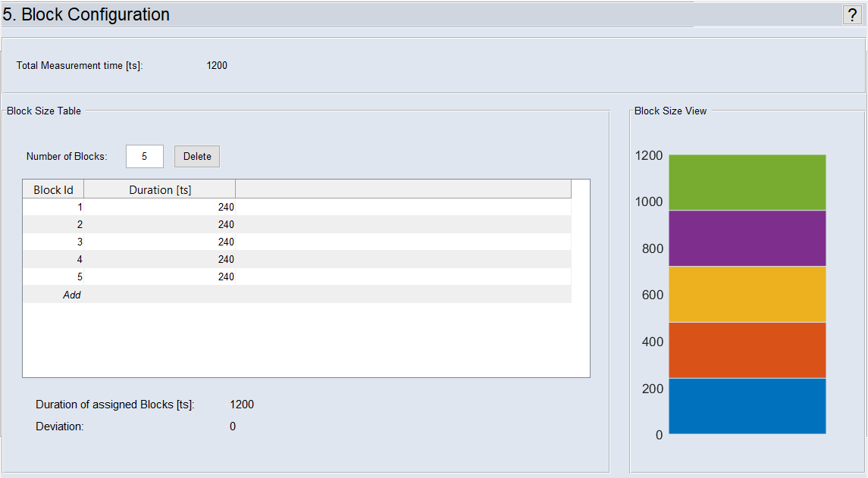The height and width of the screenshot is (478, 868).
Task: Click the Add row in block table
Action: coord(71,295)
